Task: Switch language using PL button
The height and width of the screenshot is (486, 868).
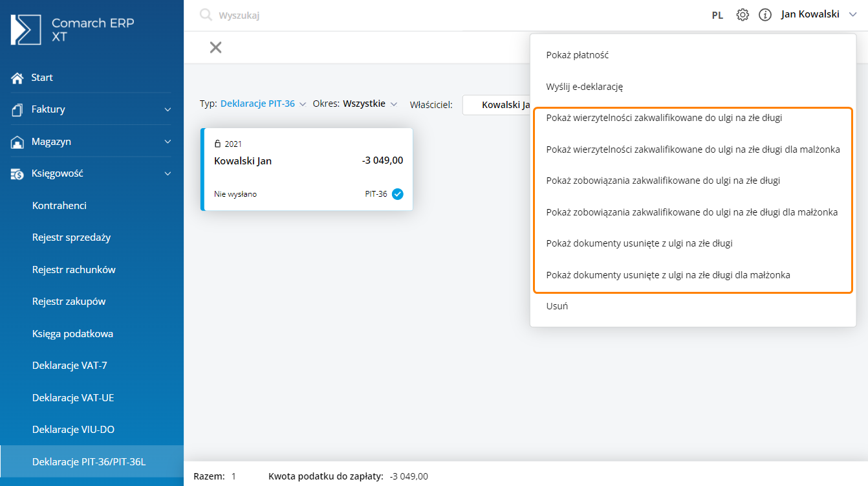Action: 717,16
